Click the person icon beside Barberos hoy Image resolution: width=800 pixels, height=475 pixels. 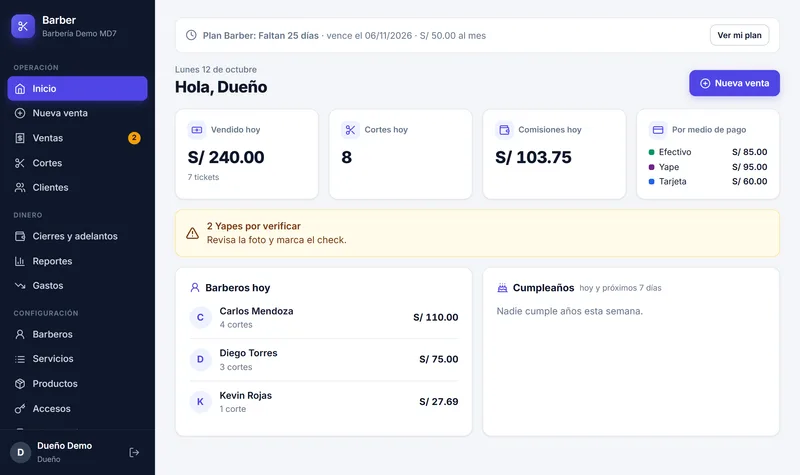point(195,288)
